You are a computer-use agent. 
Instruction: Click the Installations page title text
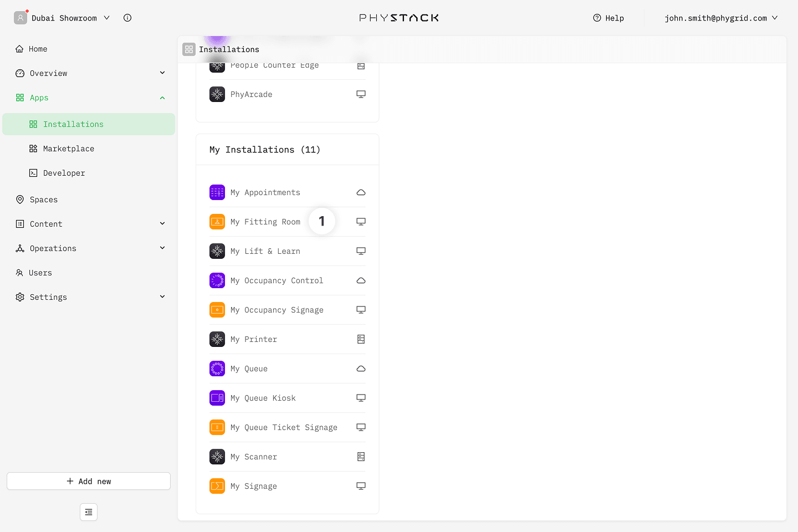(x=229, y=49)
